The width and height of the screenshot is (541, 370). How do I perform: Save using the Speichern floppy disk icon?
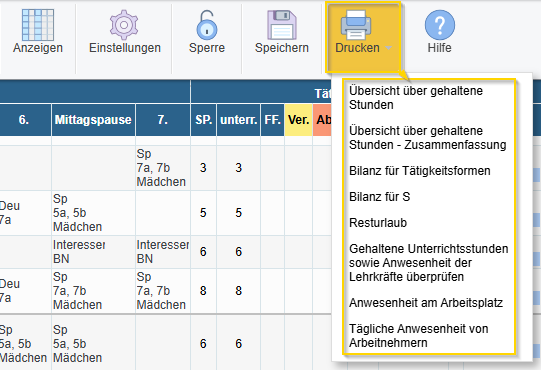282,25
